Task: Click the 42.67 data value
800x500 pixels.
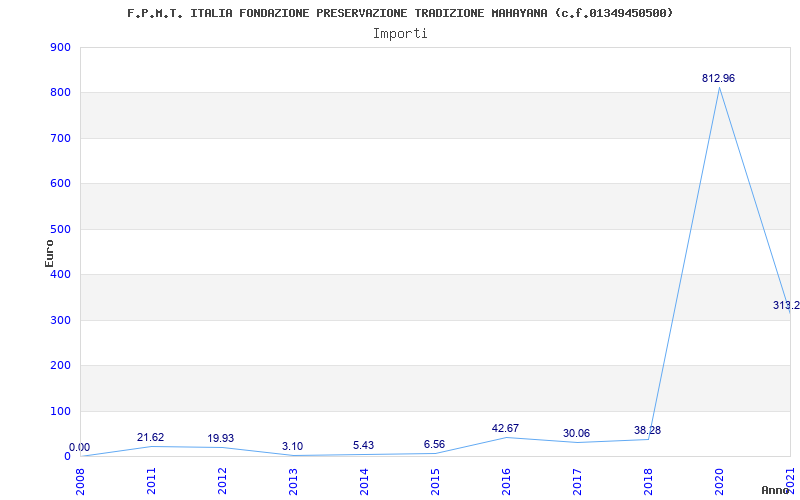Action: pos(505,428)
